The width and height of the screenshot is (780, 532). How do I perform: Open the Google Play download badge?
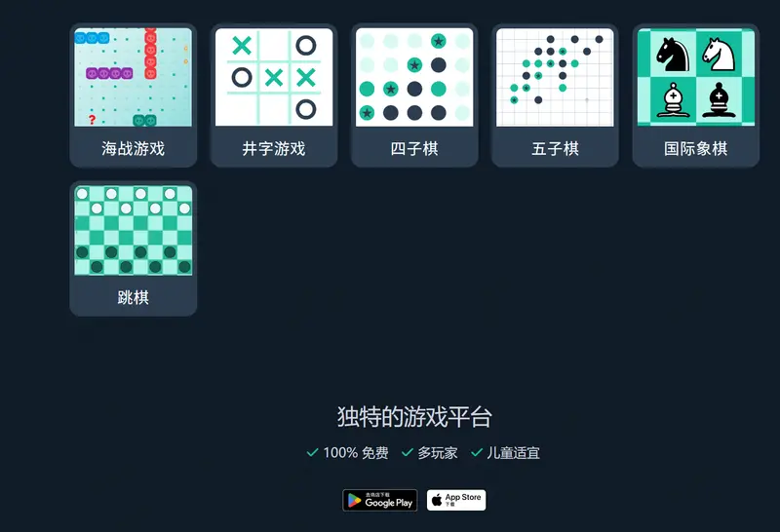pos(380,500)
